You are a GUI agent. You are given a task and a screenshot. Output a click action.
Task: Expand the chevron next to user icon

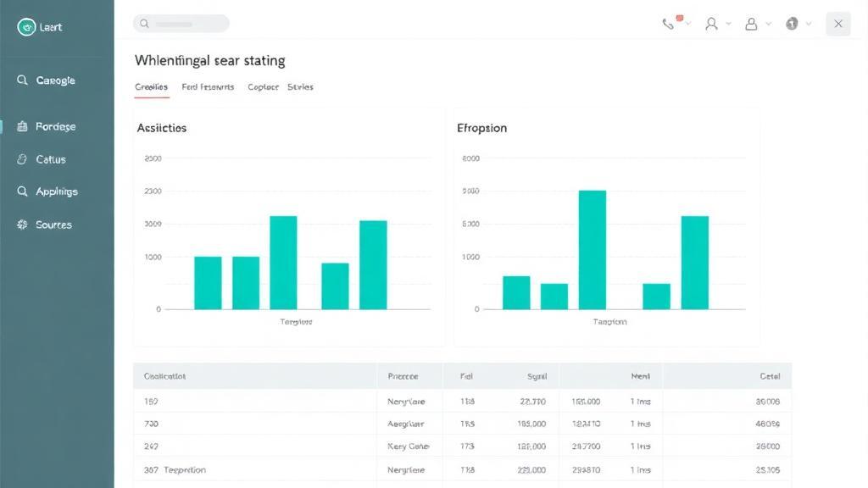728,24
